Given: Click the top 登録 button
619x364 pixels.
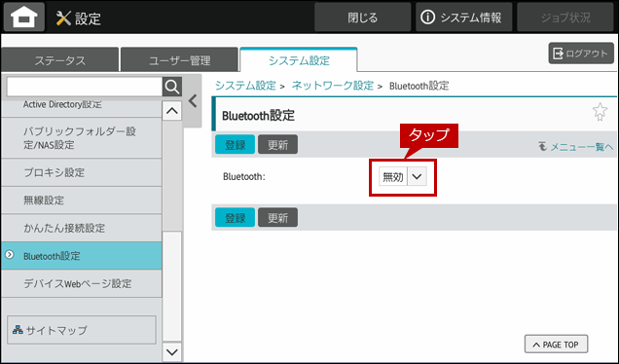Looking at the screenshot, I should (x=235, y=145).
